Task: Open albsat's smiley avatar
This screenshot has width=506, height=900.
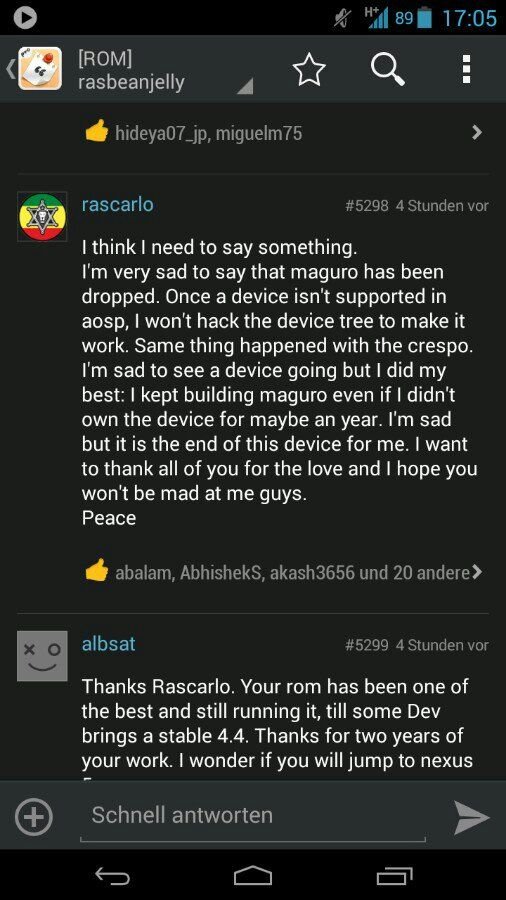Action: click(x=42, y=656)
